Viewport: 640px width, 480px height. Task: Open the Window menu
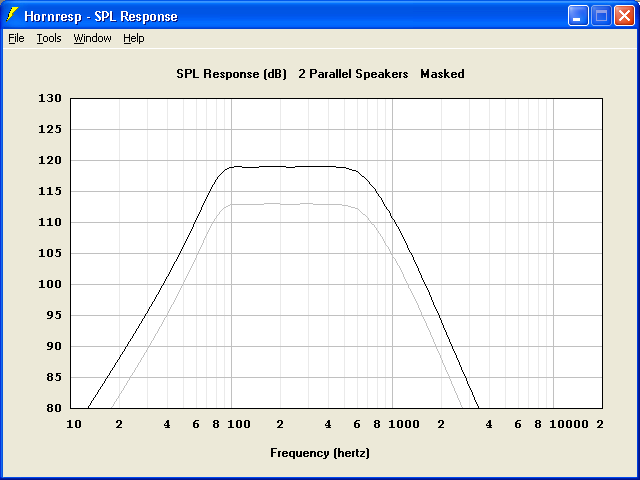coord(92,38)
